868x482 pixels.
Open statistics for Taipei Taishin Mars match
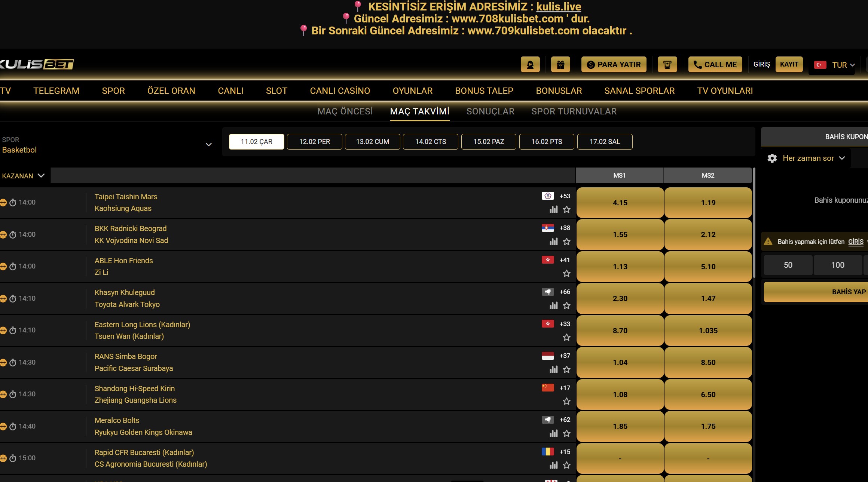(x=553, y=209)
